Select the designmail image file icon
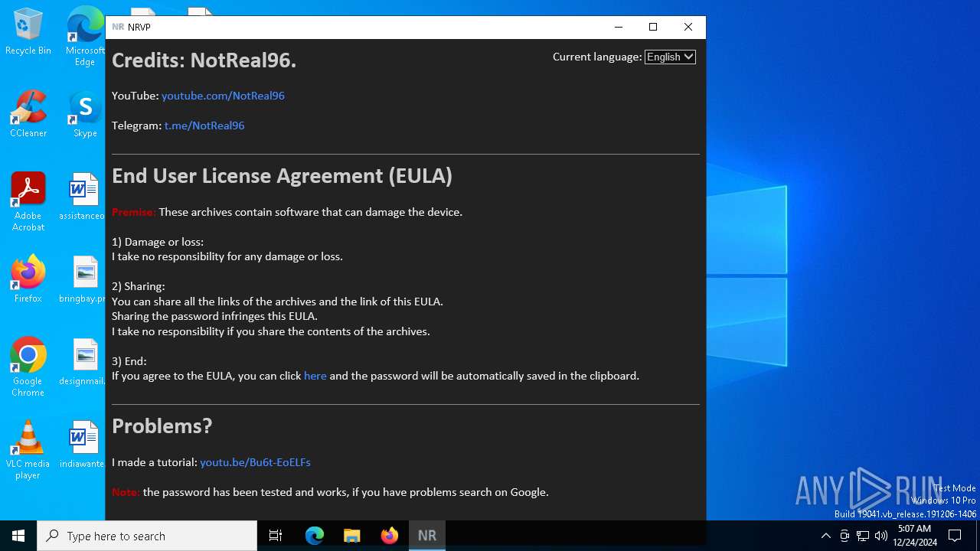 [x=83, y=362]
